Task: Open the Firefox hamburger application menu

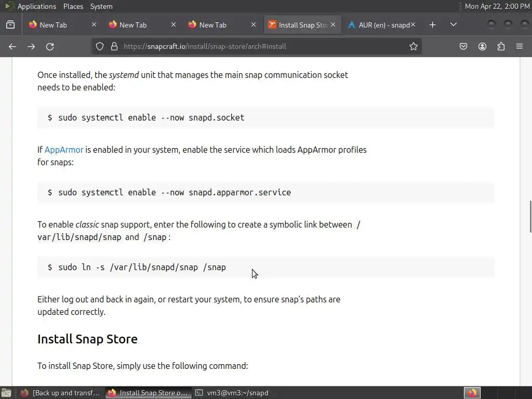Action: (520, 46)
